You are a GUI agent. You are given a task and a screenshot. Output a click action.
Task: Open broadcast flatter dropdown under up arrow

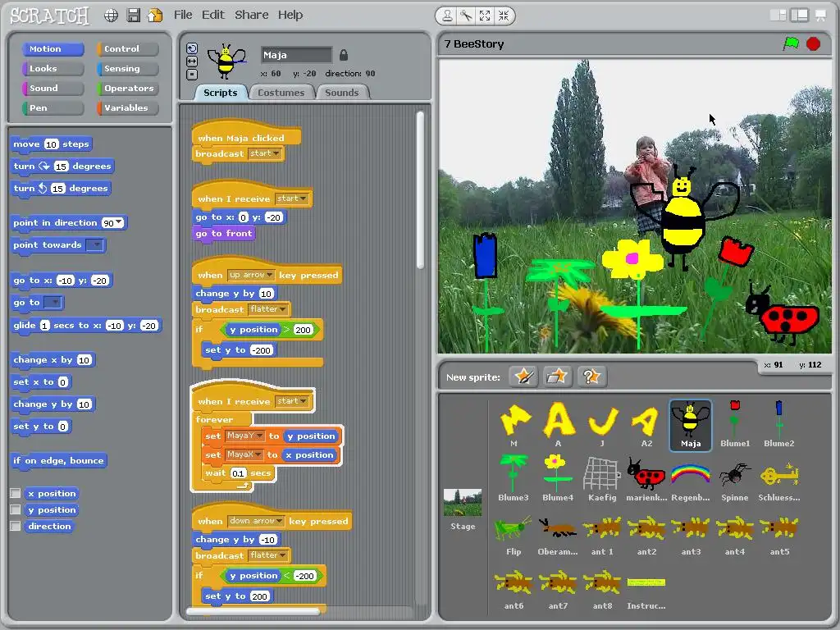268,309
